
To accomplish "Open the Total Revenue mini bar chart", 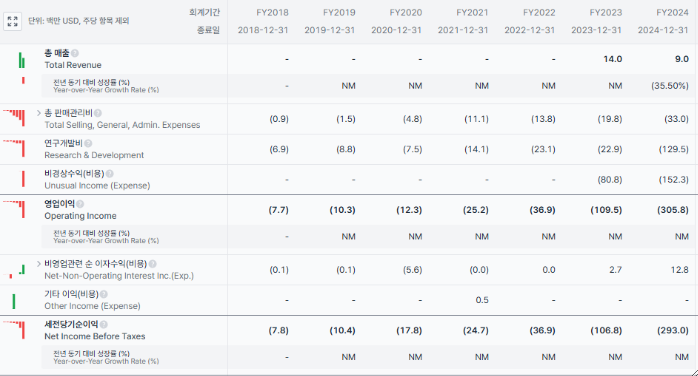I will (x=21, y=60).
